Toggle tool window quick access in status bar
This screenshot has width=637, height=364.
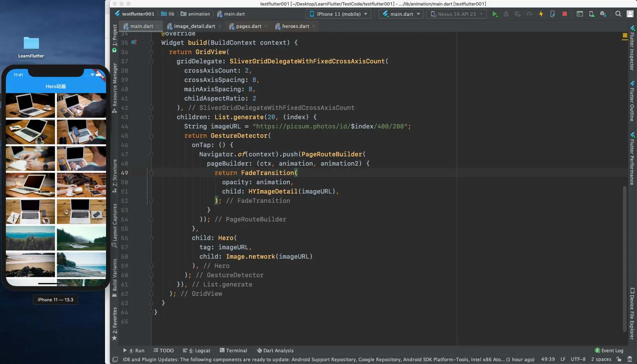[115, 360]
